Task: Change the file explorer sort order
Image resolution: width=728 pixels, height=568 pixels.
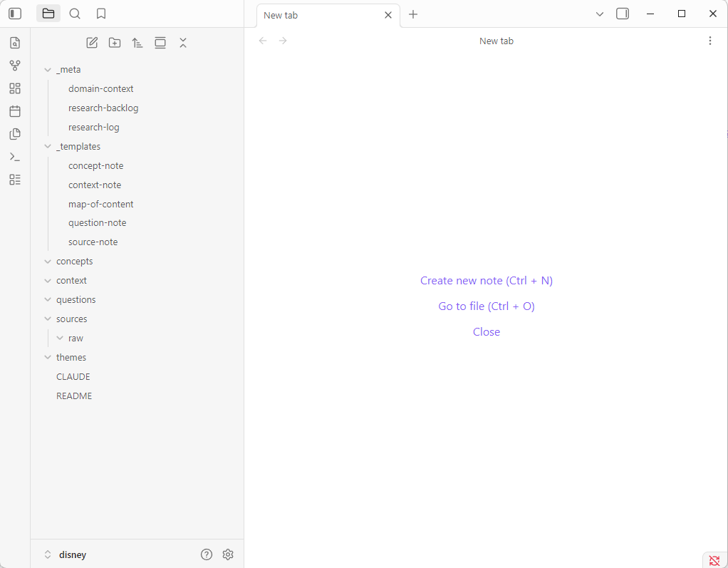Action: coord(137,43)
